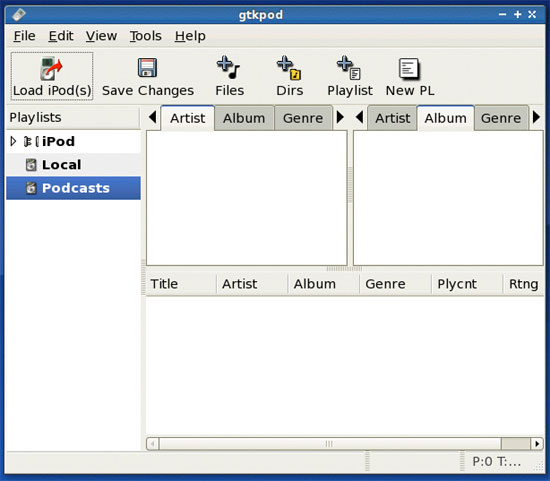Screen dimensions: 550x481
Task: Switch to Artist tab in right pane
Action: point(393,118)
